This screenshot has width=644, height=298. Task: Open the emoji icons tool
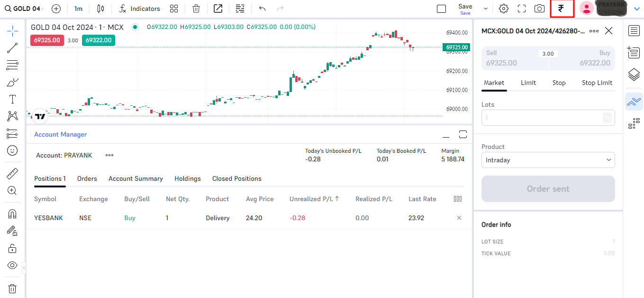[12, 150]
